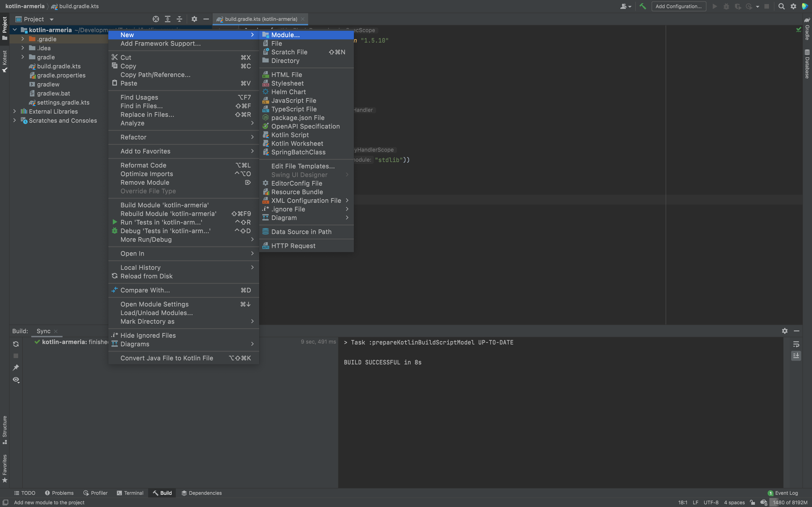Screen dimensions: 812x507
Task: Click Expand All icon in Project panel
Action: (167, 19)
